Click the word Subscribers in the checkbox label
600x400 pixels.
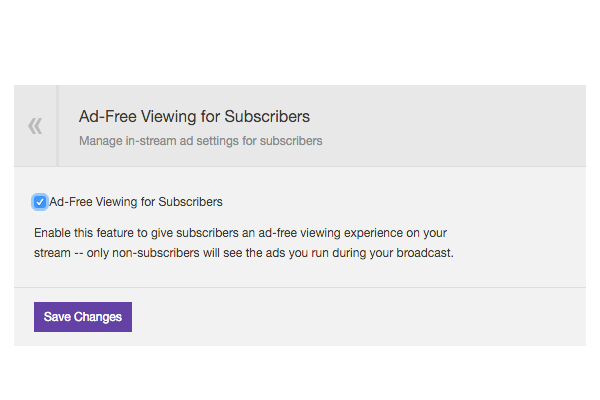tap(189, 202)
